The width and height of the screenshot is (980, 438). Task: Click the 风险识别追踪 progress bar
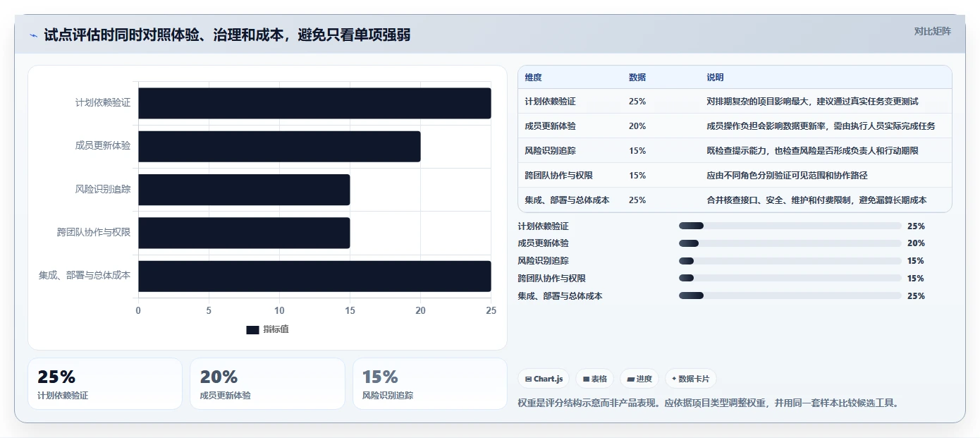click(x=790, y=261)
